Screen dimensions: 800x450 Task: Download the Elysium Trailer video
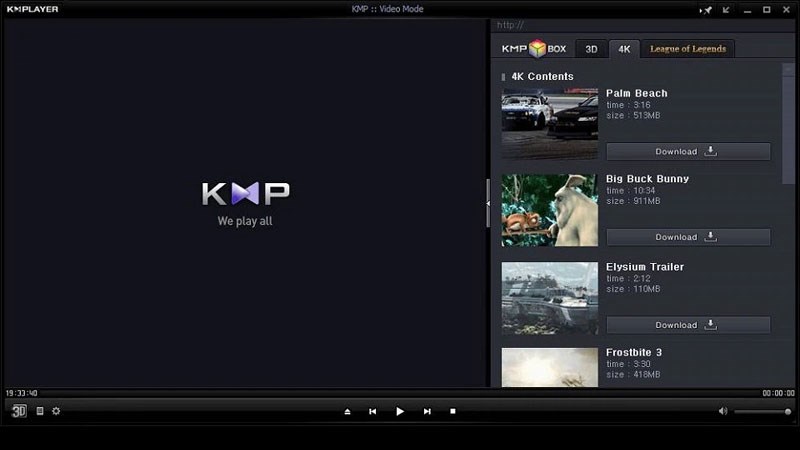tap(688, 325)
